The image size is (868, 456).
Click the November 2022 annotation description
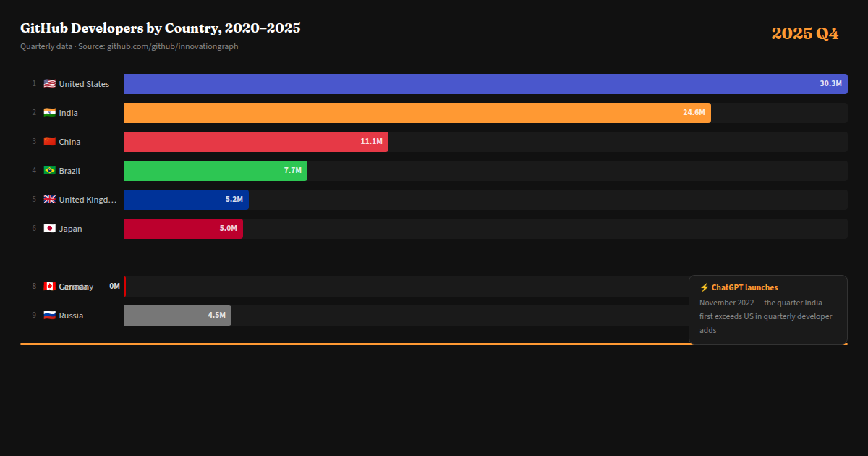pos(766,316)
